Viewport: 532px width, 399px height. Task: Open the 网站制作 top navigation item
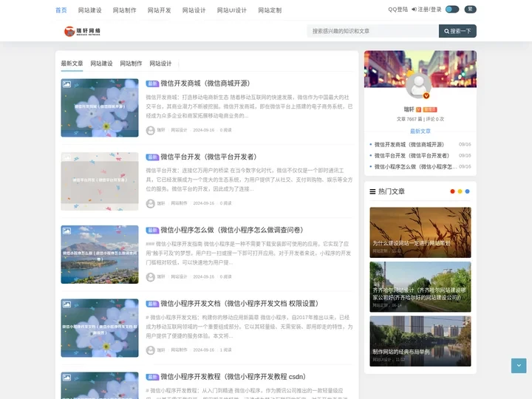(125, 10)
